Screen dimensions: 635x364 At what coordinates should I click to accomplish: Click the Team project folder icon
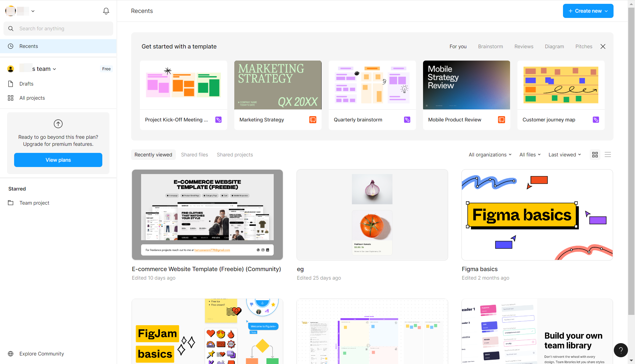tap(11, 203)
